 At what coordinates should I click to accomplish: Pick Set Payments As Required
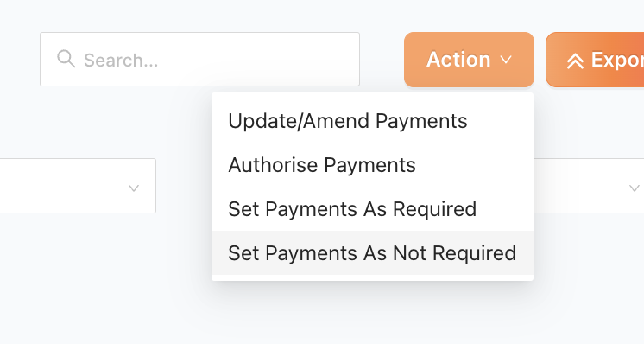pos(373,209)
